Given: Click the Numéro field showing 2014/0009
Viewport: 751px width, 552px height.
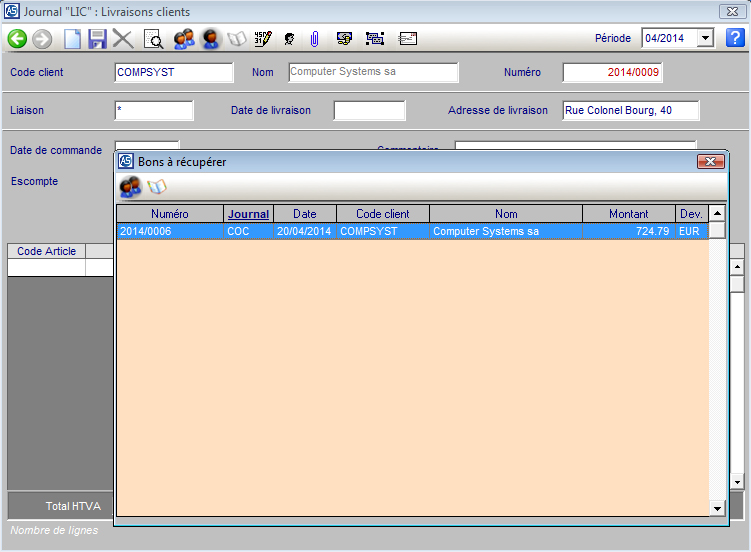Looking at the screenshot, I should pos(612,73).
